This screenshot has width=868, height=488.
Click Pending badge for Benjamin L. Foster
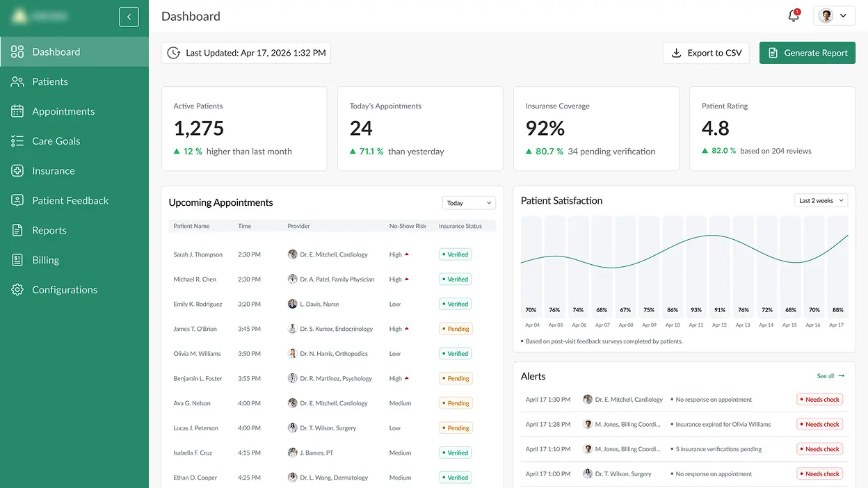456,378
